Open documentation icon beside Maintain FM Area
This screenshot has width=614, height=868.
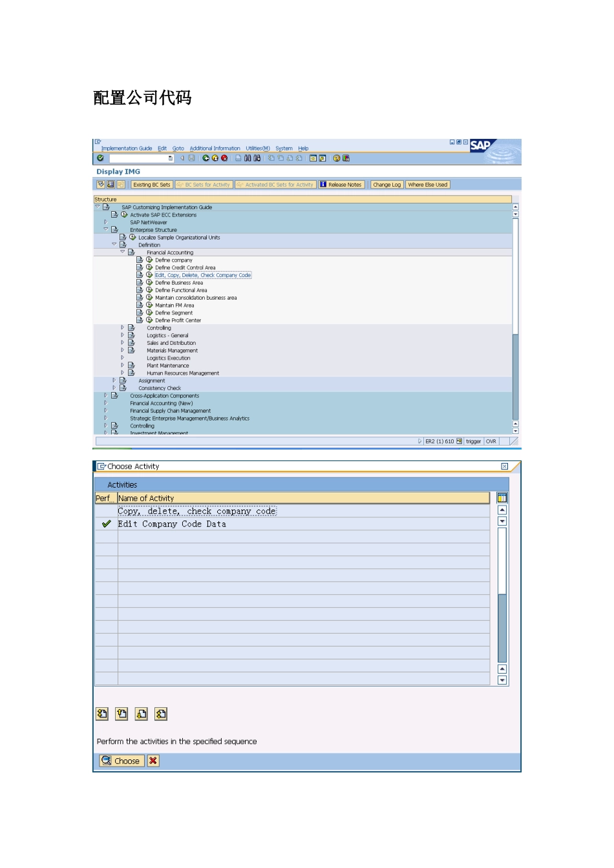pyautogui.click(x=140, y=305)
